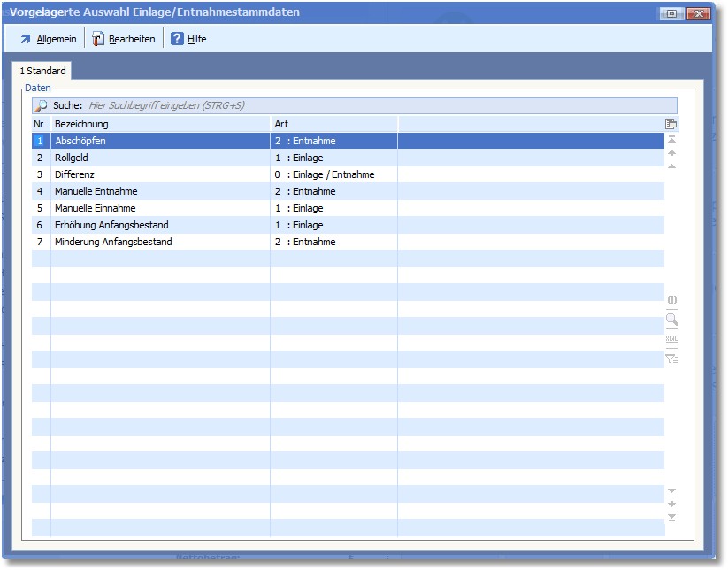Screen dimensions: 728x571
Task: Jump to last record using bottom arrow
Action: click(x=671, y=518)
